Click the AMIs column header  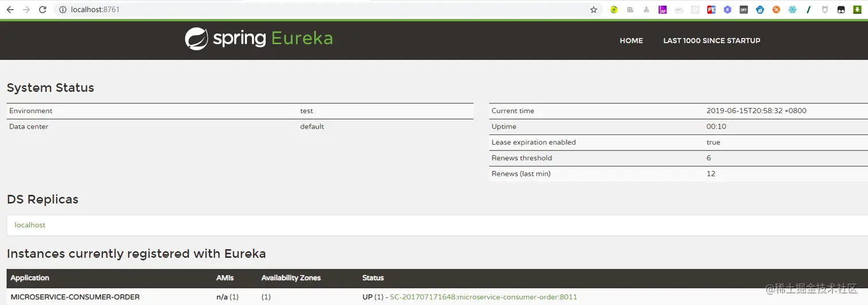coord(225,278)
